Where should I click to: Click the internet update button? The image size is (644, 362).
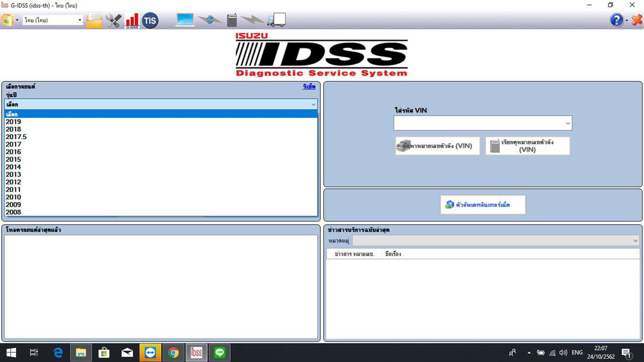(482, 205)
